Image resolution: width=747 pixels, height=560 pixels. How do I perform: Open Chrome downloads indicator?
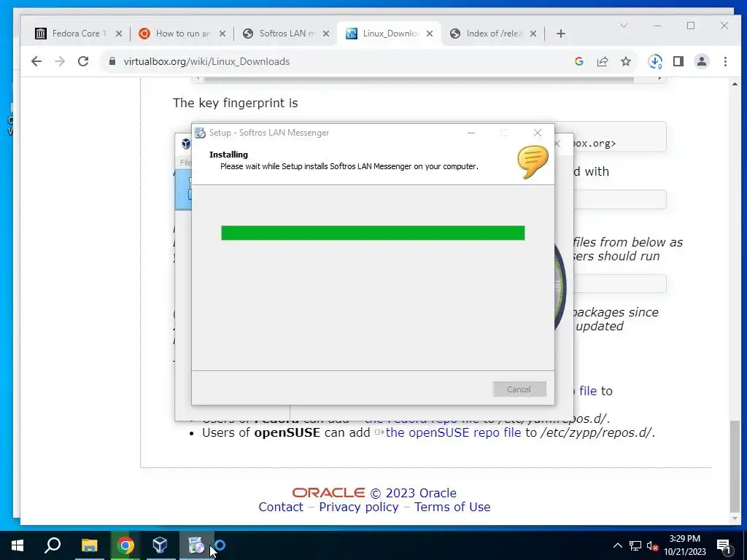click(x=655, y=61)
